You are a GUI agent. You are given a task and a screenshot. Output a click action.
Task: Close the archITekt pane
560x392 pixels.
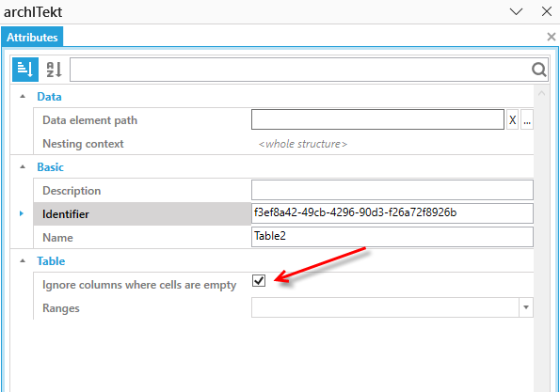(547, 11)
